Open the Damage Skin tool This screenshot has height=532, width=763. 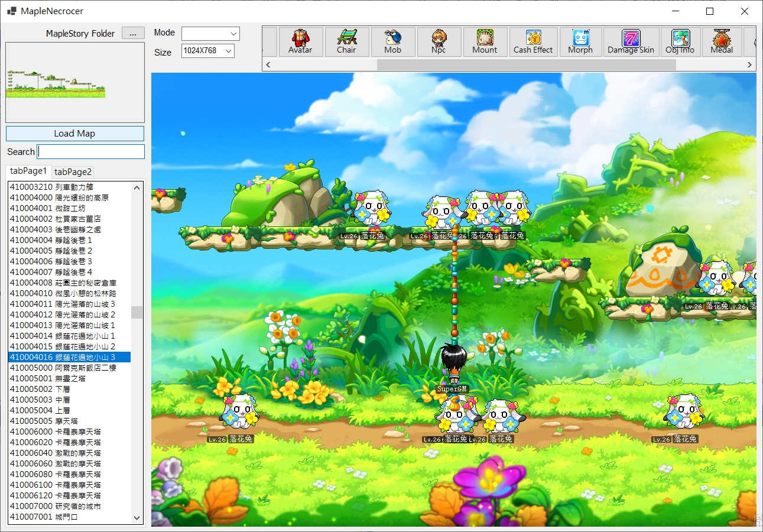point(631,42)
